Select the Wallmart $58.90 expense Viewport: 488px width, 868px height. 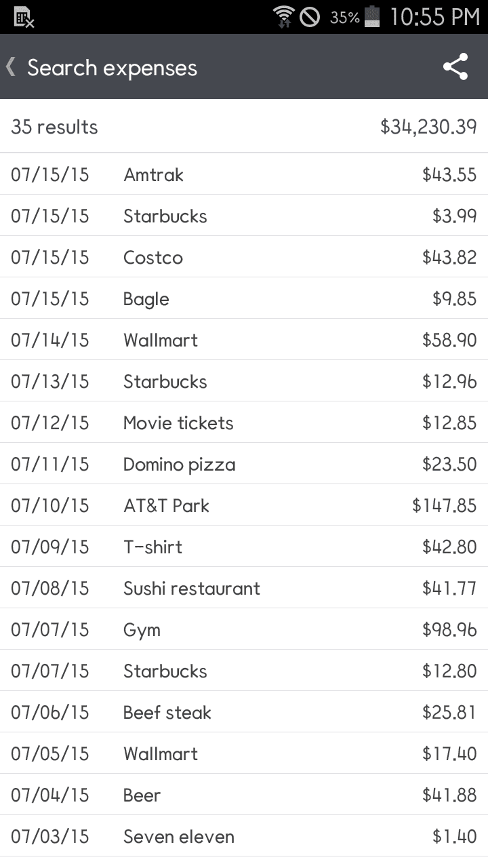244,340
